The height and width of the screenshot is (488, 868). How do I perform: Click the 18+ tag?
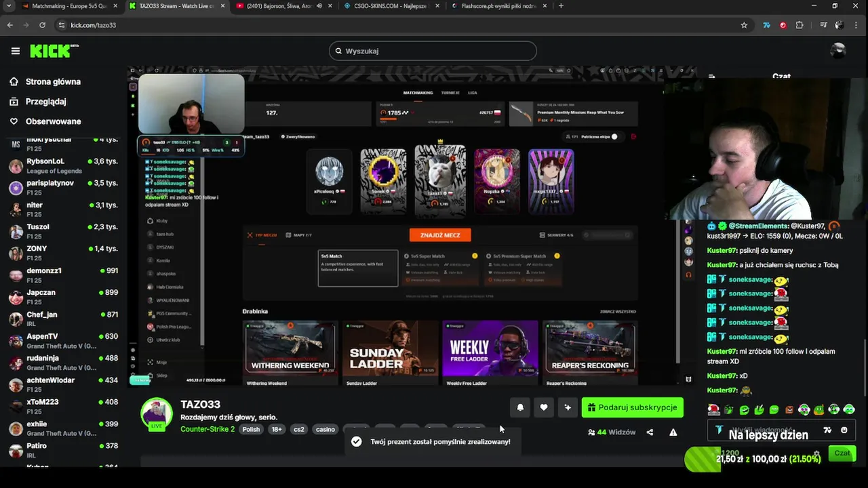[x=277, y=429]
